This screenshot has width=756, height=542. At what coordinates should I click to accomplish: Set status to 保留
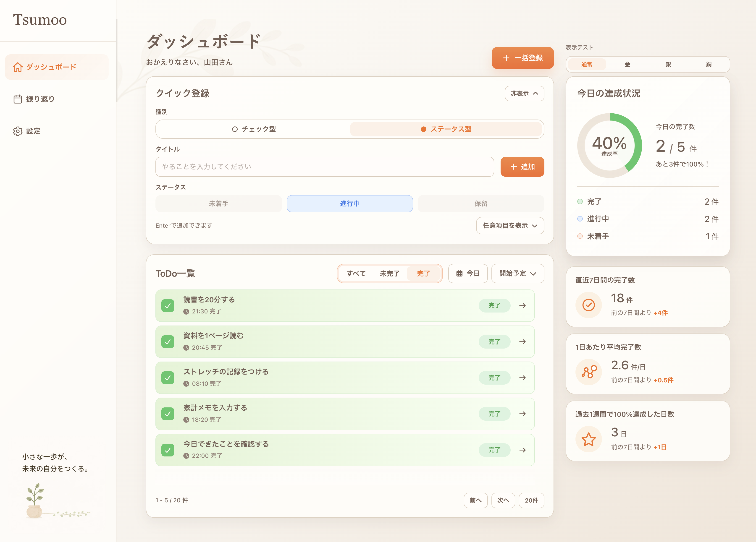pos(481,203)
